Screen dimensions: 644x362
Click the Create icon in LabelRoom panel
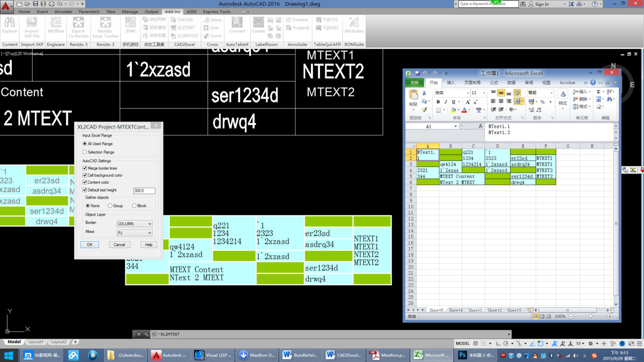pyautogui.click(x=258, y=26)
